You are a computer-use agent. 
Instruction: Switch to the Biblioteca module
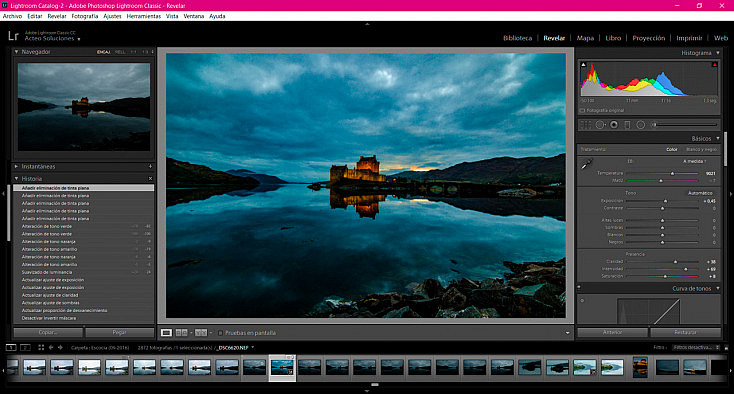(x=517, y=38)
